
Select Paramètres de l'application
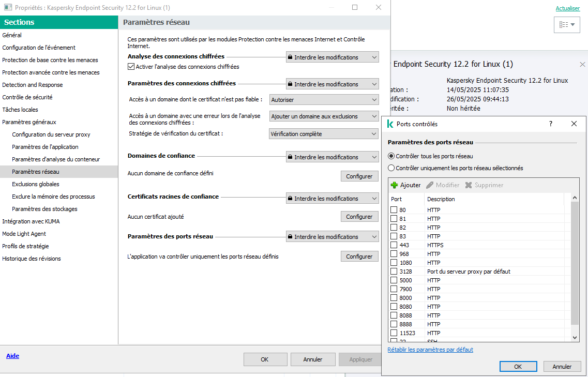click(x=45, y=147)
